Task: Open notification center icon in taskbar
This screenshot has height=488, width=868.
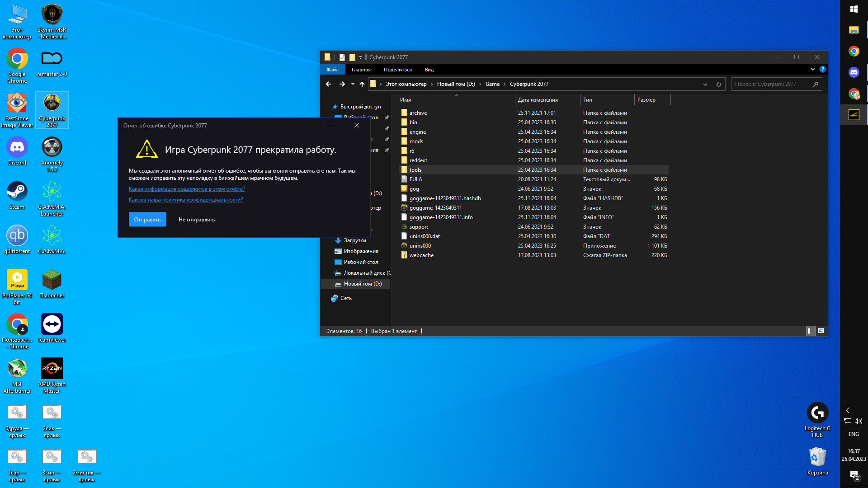Action: (854, 475)
